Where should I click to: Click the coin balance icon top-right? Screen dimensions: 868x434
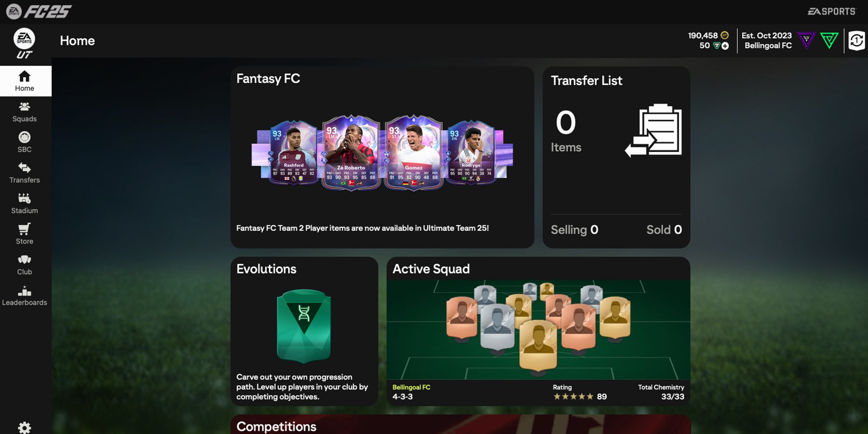tap(724, 34)
